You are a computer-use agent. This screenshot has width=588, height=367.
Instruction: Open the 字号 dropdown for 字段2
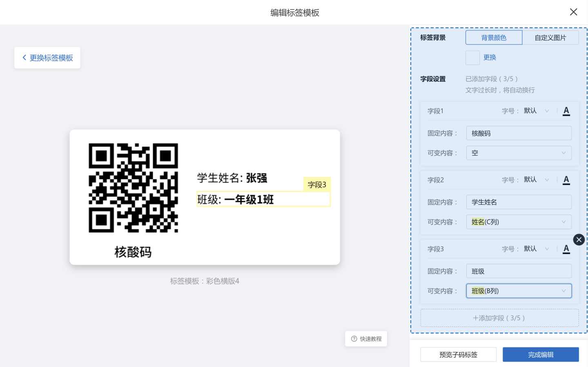pos(536,180)
